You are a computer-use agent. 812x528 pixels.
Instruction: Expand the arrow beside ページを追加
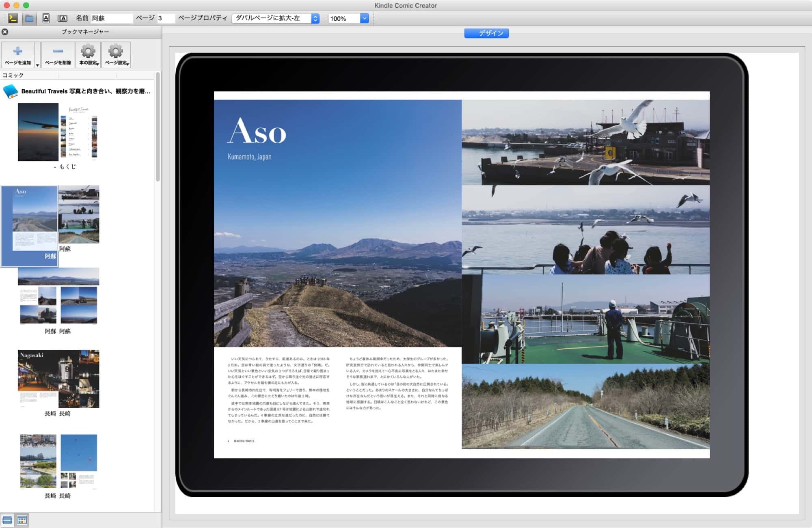coord(37,65)
